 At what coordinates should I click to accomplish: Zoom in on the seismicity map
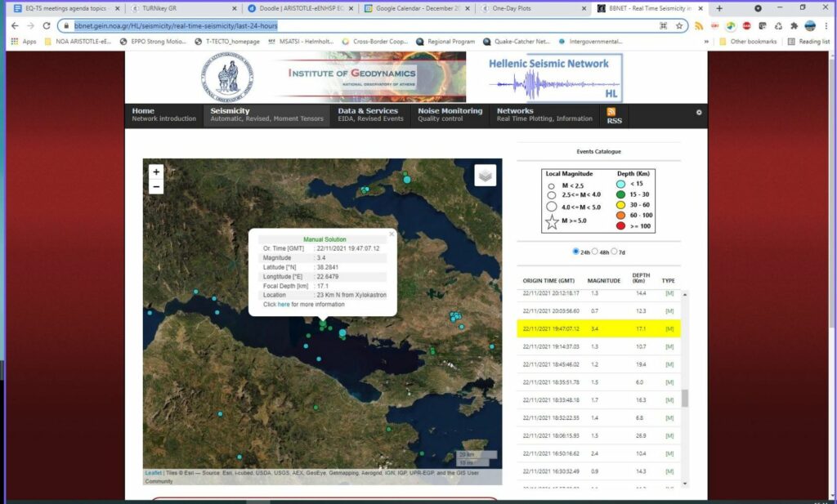(156, 172)
